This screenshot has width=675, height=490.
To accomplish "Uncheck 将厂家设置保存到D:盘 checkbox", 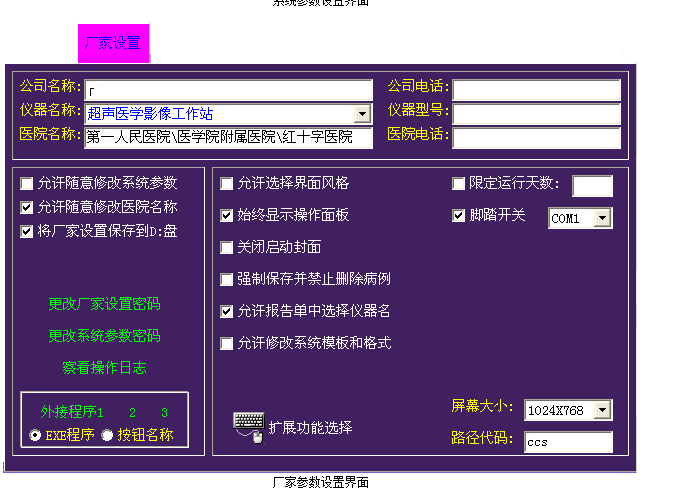I will pyautogui.click(x=27, y=231).
